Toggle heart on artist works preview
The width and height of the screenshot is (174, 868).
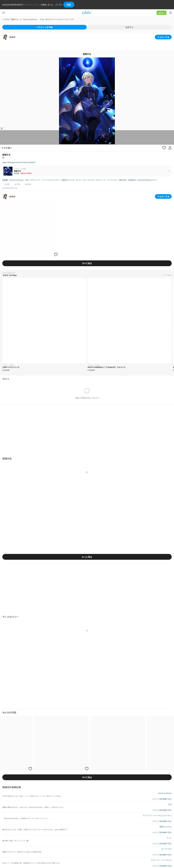(x=56, y=254)
